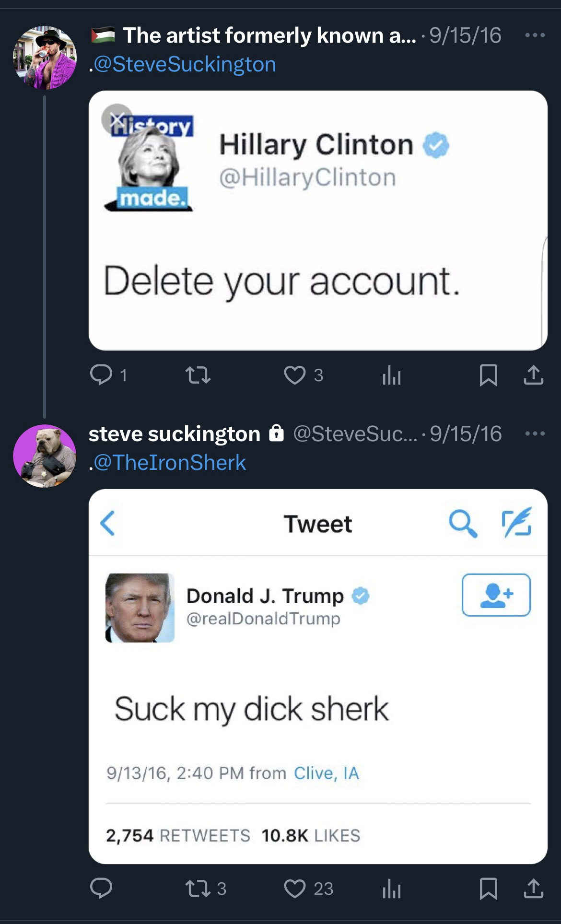Bookmark the first tweet
This screenshot has height=924, width=561.
488,375
